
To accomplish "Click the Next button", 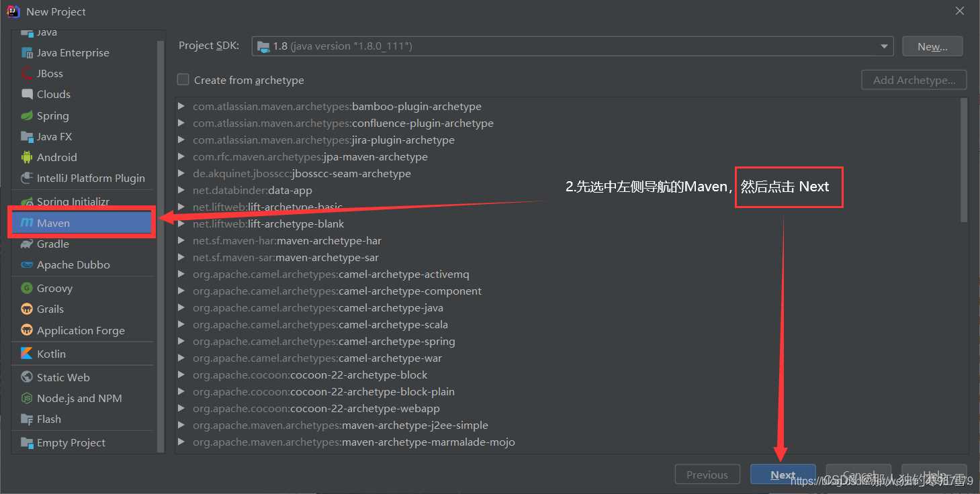I will pos(783,475).
